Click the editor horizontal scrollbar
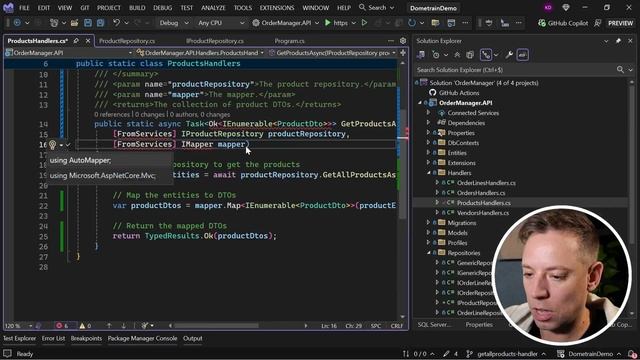The height and width of the screenshot is (360, 640). coord(216,326)
